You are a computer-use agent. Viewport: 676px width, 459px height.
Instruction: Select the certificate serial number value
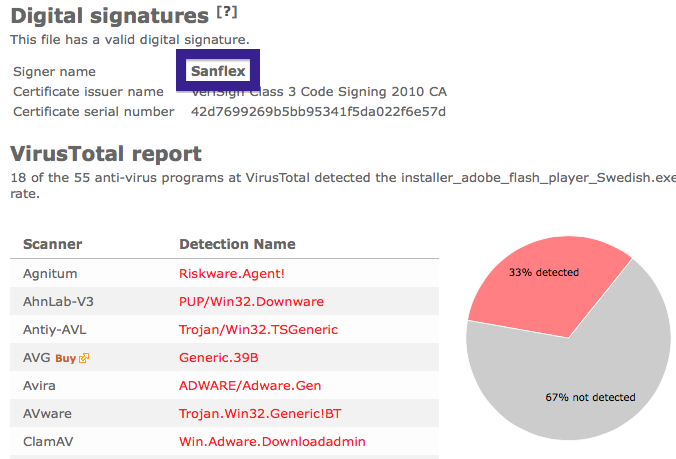[318, 112]
